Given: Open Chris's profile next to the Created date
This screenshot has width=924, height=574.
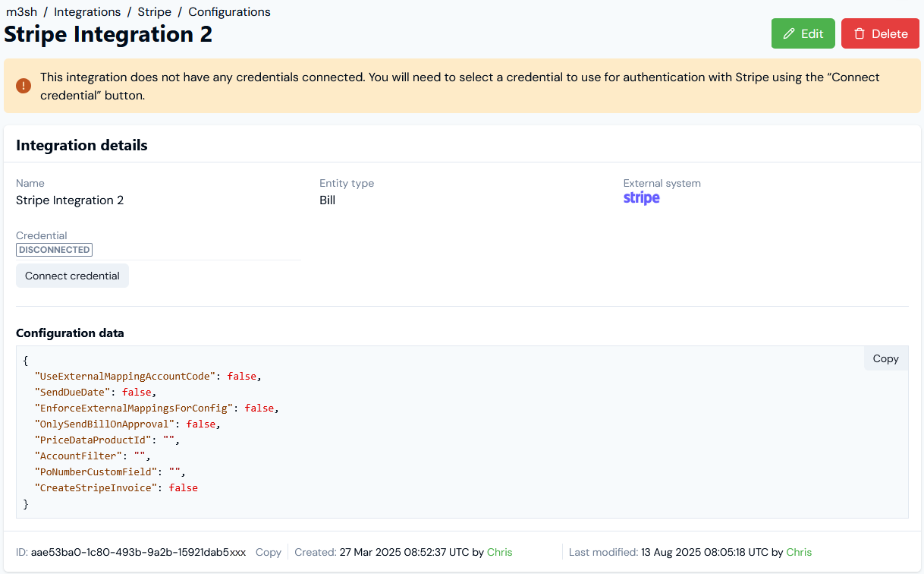Looking at the screenshot, I should pos(500,552).
